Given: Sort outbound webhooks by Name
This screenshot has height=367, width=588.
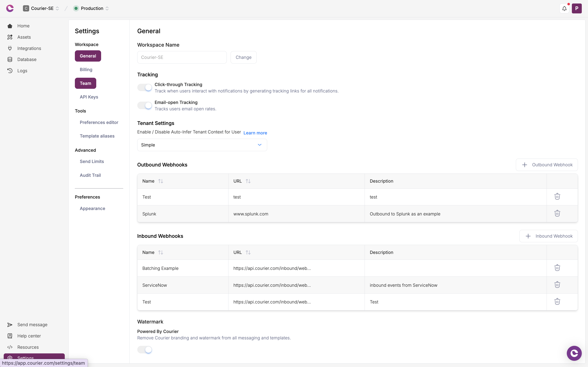Looking at the screenshot, I should pos(161,181).
